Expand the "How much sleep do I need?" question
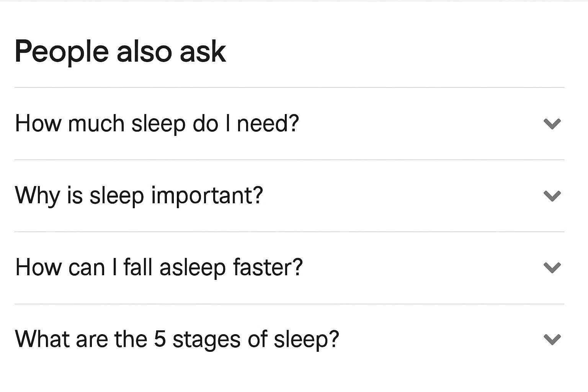This screenshot has height=392, width=588. (x=157, y=124)
